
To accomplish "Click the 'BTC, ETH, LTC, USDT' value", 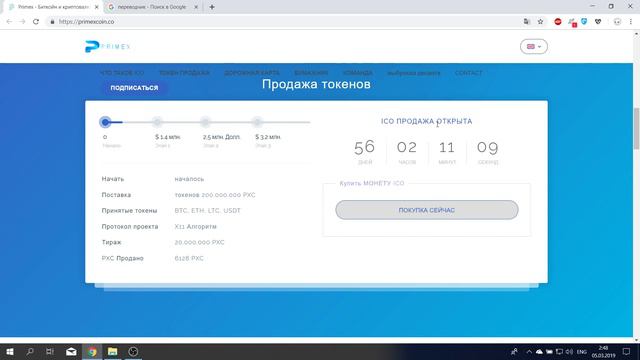I will (x=207, y=211).
